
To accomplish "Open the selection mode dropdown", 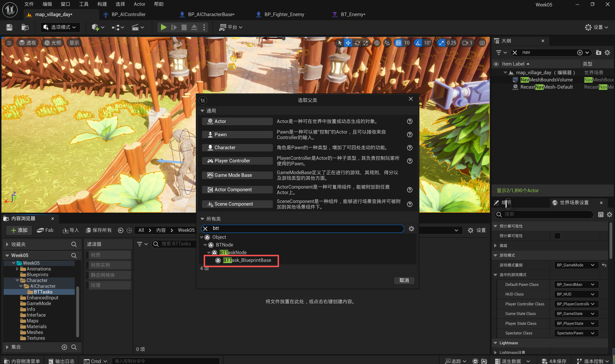I will [x=60, y=27].
